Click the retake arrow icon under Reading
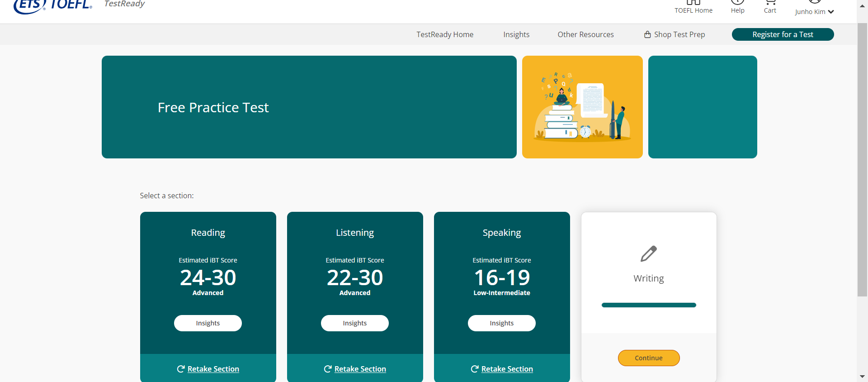This screenshot has width=868, height=382. (x=181, y=369)
